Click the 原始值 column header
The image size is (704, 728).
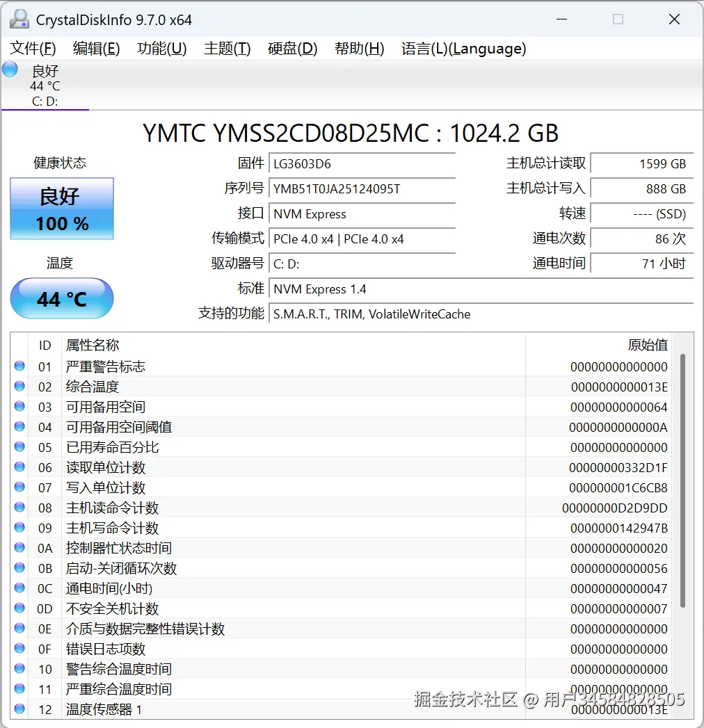598,346
